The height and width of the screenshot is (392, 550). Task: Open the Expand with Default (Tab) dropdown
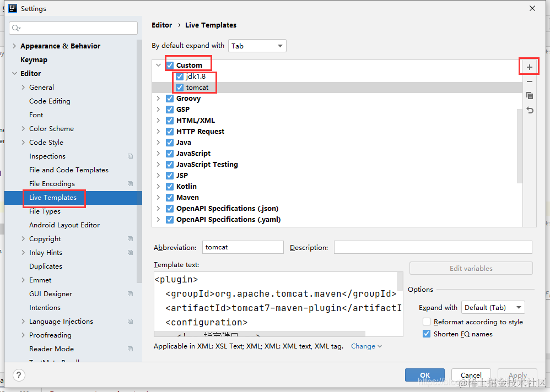point(493,308)
